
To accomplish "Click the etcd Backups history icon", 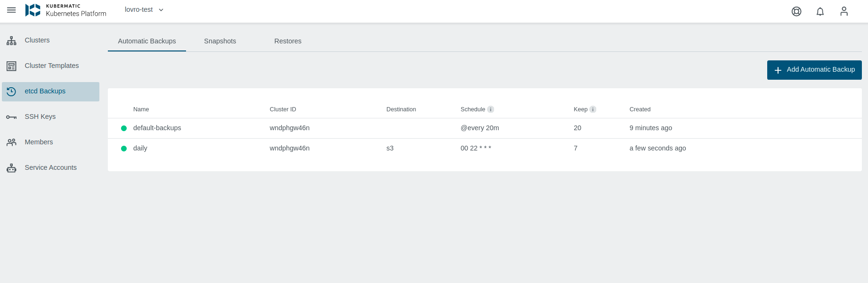I will [11, 92].
